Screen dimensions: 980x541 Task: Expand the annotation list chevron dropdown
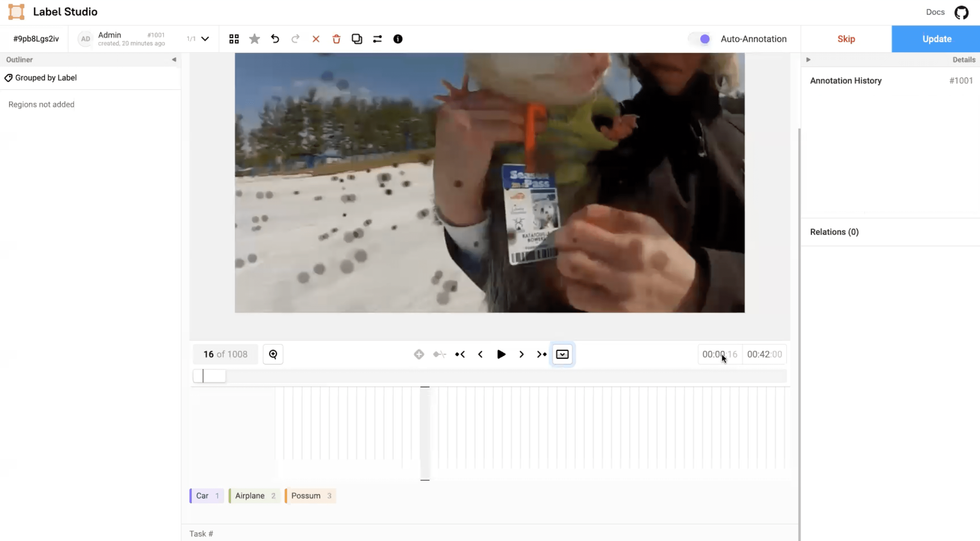(x=205, y=39)
